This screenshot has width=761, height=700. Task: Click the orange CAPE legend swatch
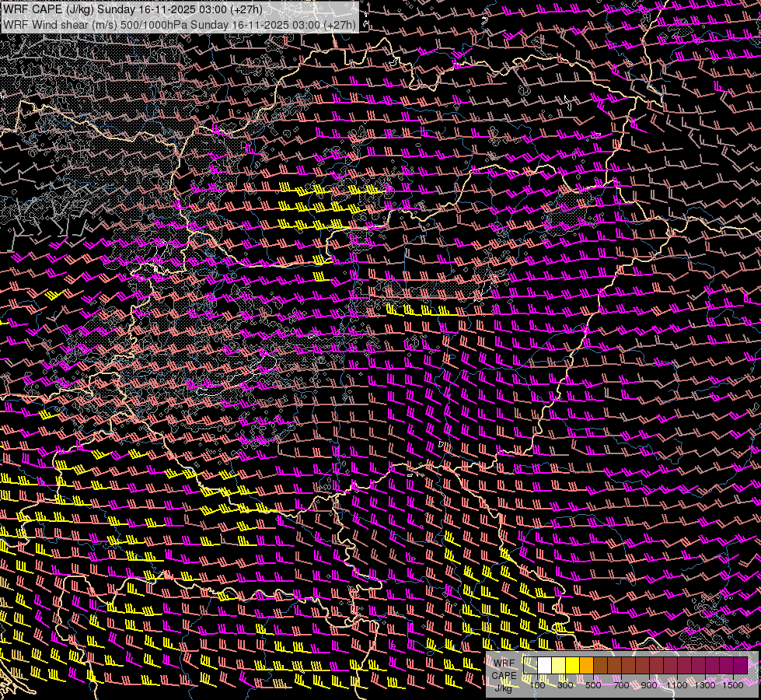(x=586, y=666)
